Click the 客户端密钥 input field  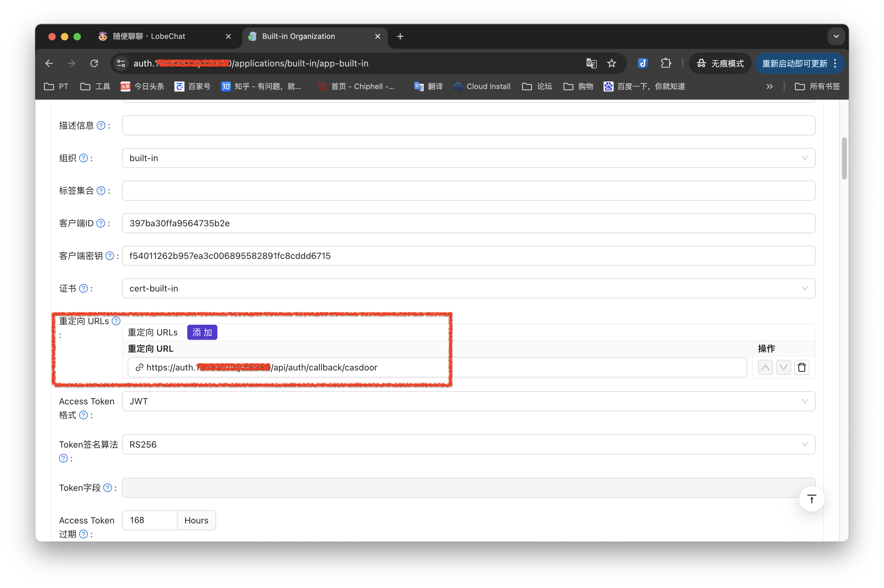[x=468, y=256]
